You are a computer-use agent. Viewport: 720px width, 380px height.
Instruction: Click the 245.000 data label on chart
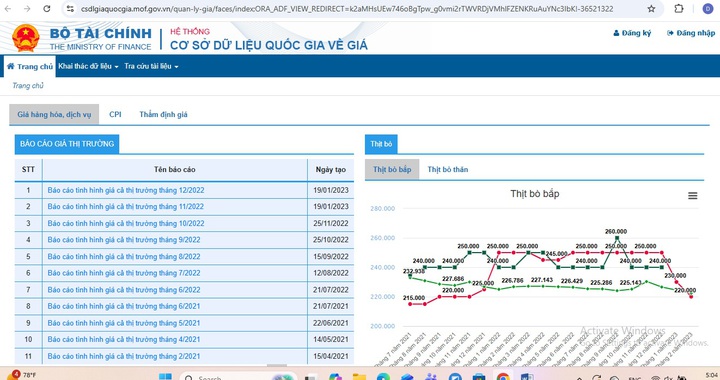[x=557, y=254]
